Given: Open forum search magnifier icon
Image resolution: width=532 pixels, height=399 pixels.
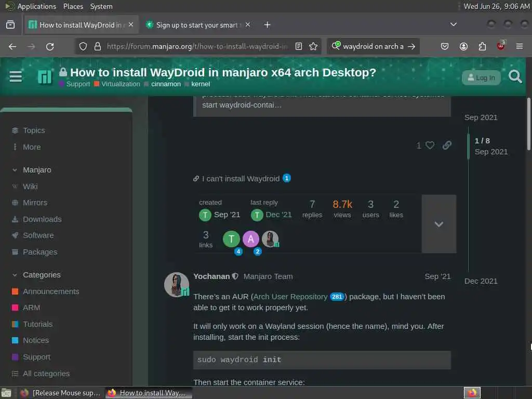Looking at the screenshot, I should (x=515, y=77).
